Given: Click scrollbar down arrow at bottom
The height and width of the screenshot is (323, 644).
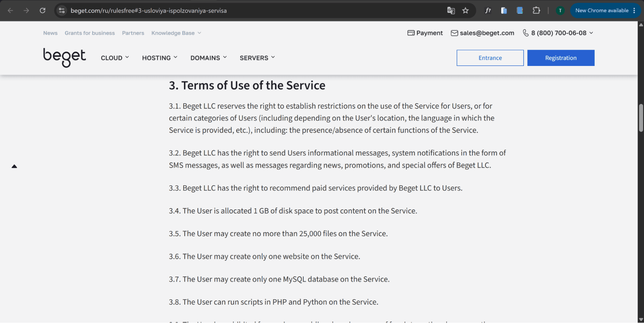Looking at the screenshot, I should [641, 319].
